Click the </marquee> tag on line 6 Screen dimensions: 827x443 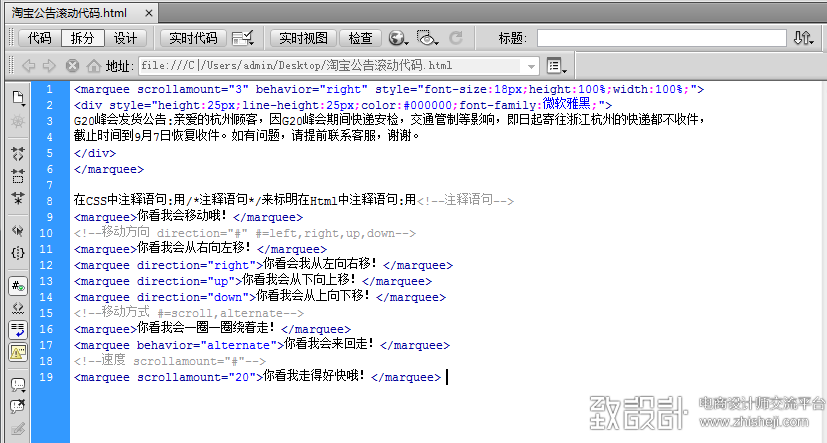pos(109,169)
